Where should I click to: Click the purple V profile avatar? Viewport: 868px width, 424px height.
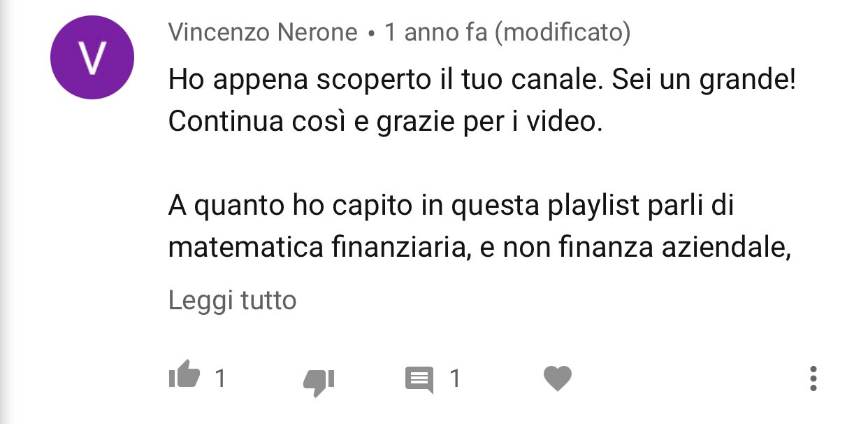[x=92, y=57]
